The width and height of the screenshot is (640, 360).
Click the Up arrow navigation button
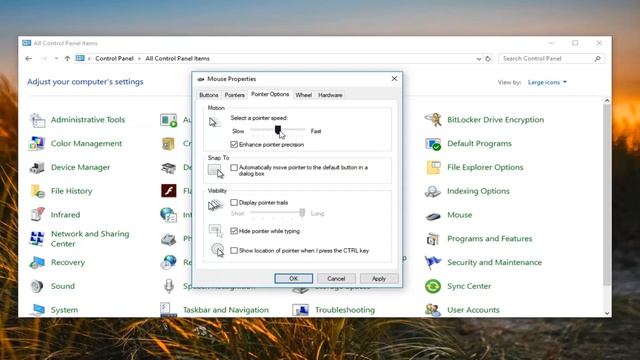coord(67,58)
